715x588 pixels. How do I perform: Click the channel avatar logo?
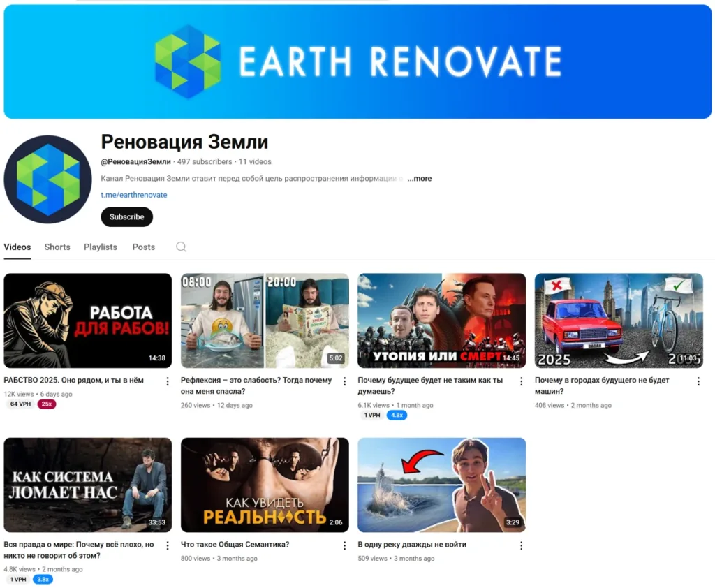point(48,179)
